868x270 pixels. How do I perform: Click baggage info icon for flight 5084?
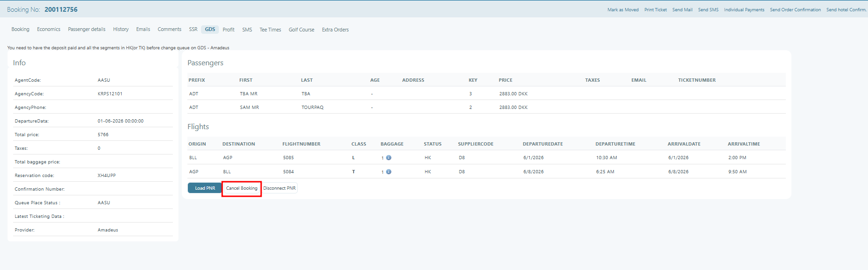pyautogui.click(x=388, y=172)
